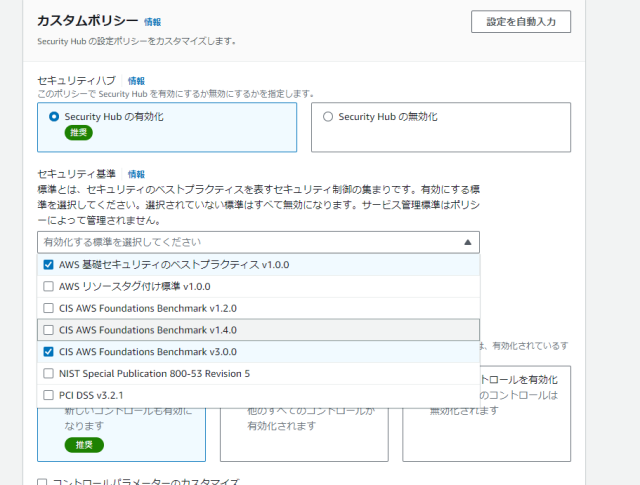This screenshot has width=640, height=485.
Task: Check PCI DSS v3.2.1 option
Action: pos(48,395)
